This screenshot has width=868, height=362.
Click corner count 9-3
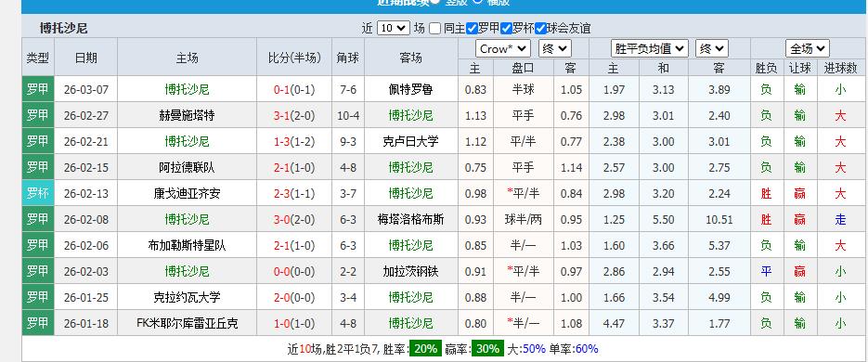pyautogui.click(x=347, y=142)
